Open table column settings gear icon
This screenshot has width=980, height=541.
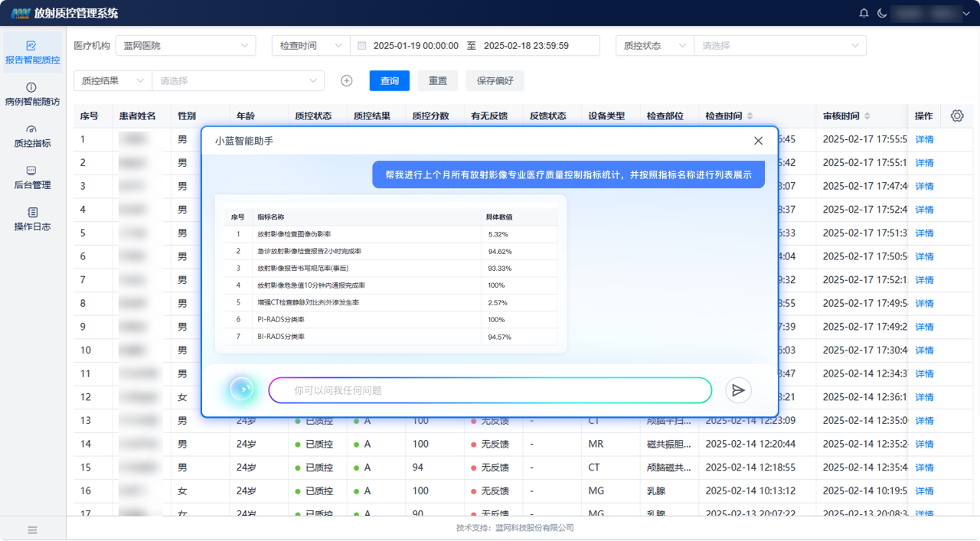tap(956, 116)
